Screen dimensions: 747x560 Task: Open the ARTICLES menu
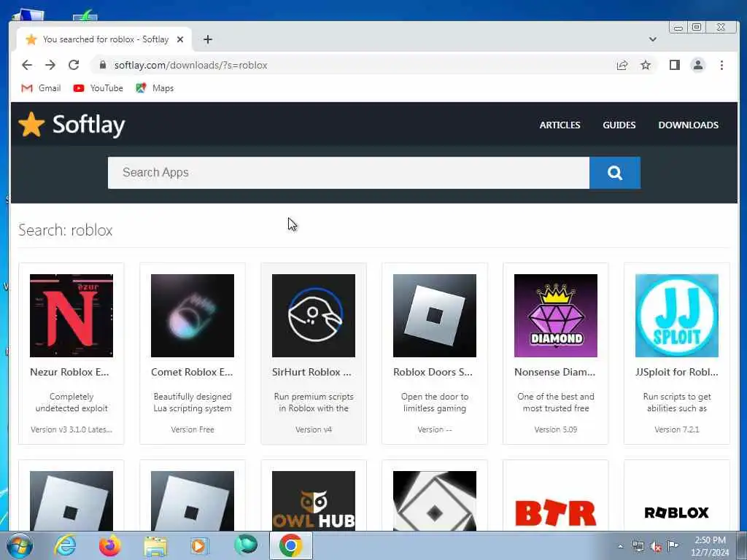point(560,125)
